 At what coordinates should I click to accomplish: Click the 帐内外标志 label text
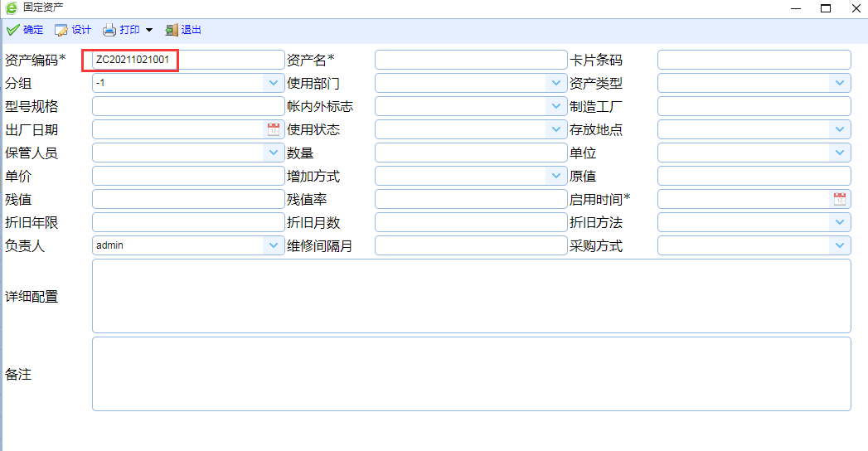[320, 106]
